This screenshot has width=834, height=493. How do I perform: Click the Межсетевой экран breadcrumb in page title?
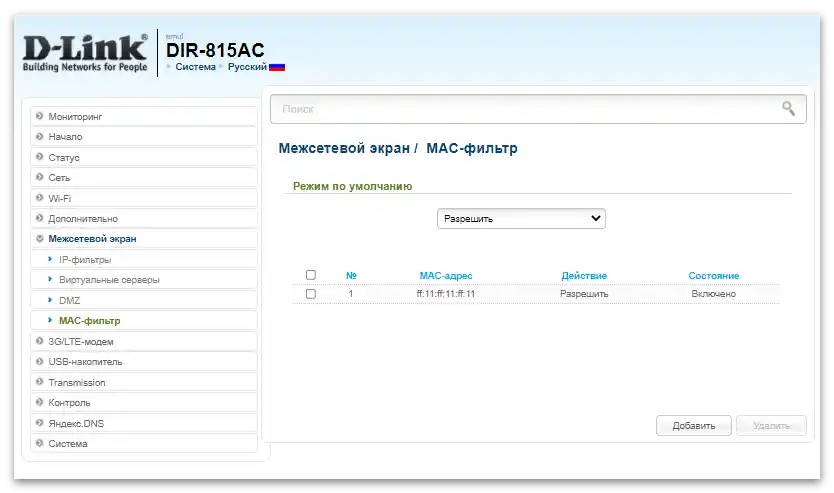344,148
